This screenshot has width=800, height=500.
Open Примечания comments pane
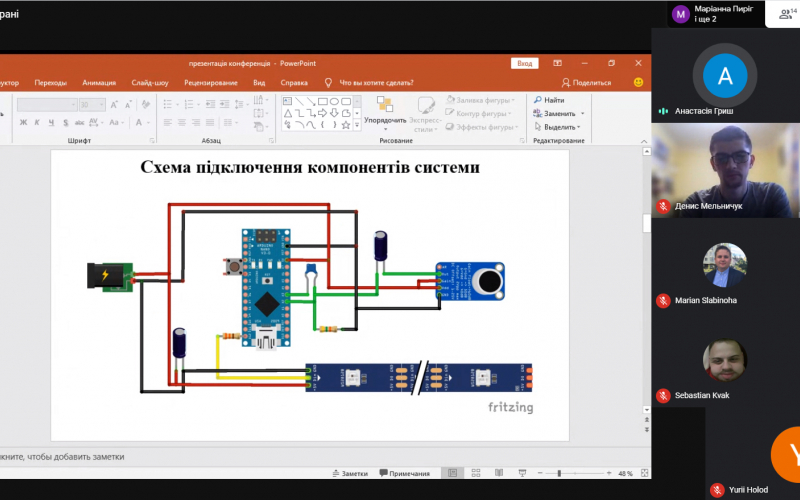(x=405, y=473)
